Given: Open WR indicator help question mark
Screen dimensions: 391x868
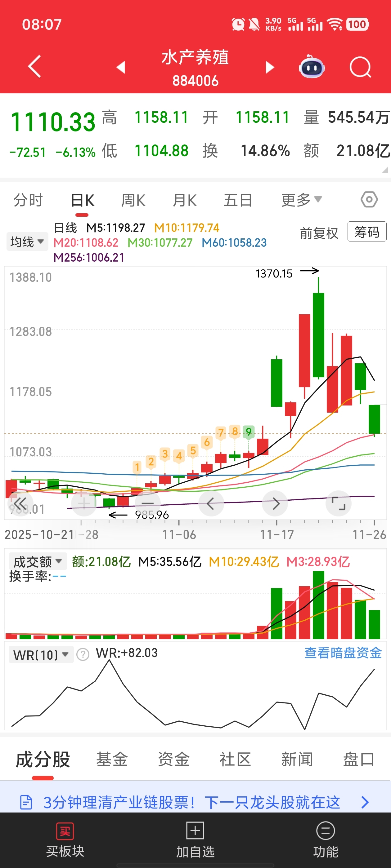Looking at the screenshot, I should (83, 654).
